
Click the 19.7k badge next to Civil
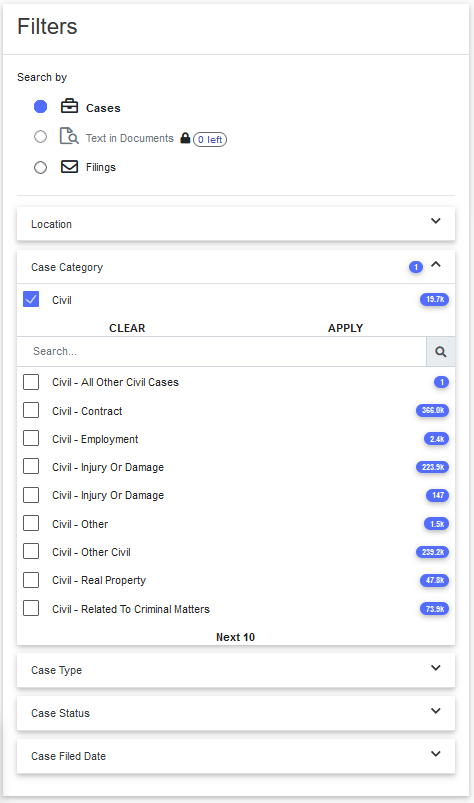(x=435, y=300)
